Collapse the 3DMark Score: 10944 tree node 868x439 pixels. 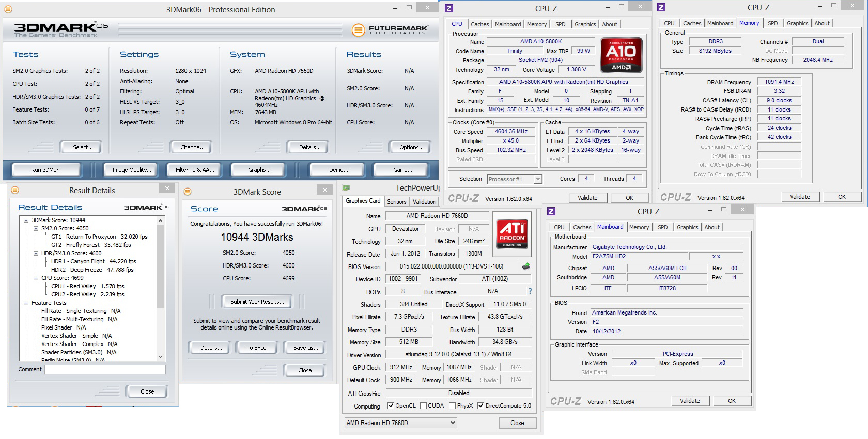tap(26, 220)
